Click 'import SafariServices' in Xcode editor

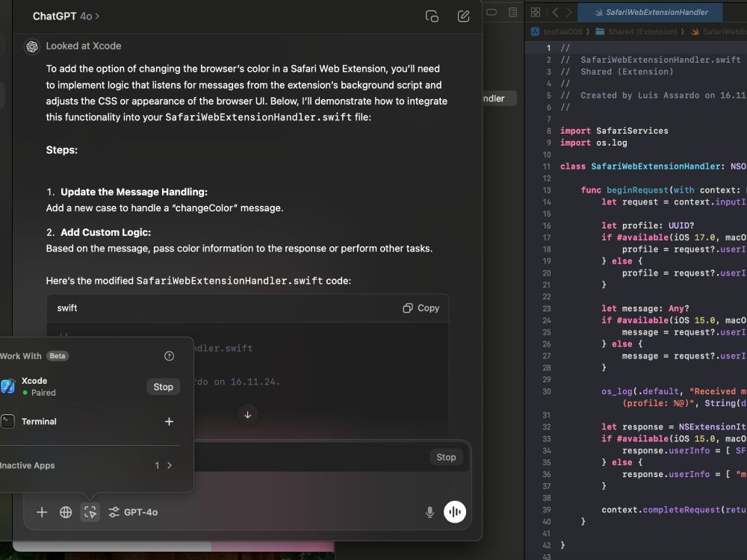614,131
